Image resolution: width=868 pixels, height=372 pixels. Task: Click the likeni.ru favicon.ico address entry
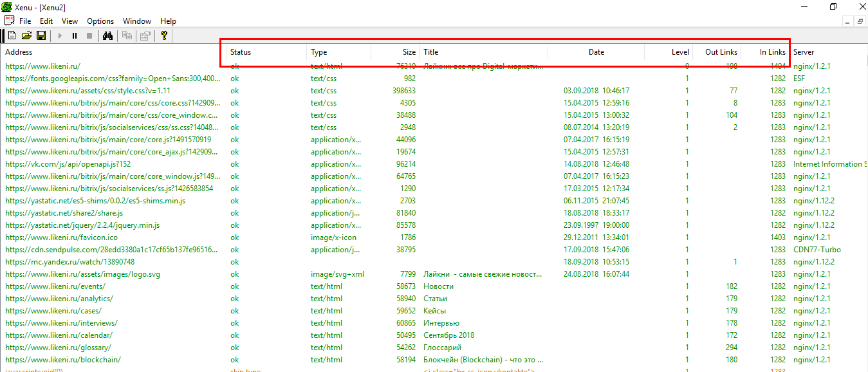click(x=61, y=237)
